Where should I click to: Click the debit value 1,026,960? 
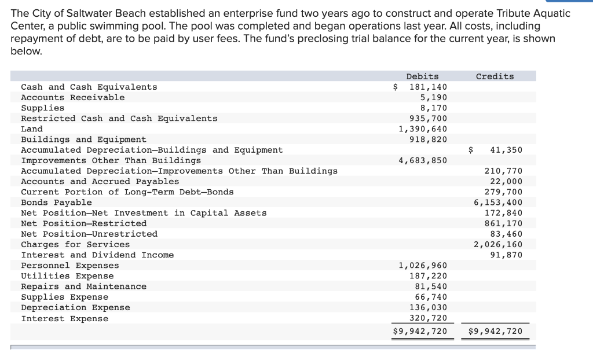(423, 266)
